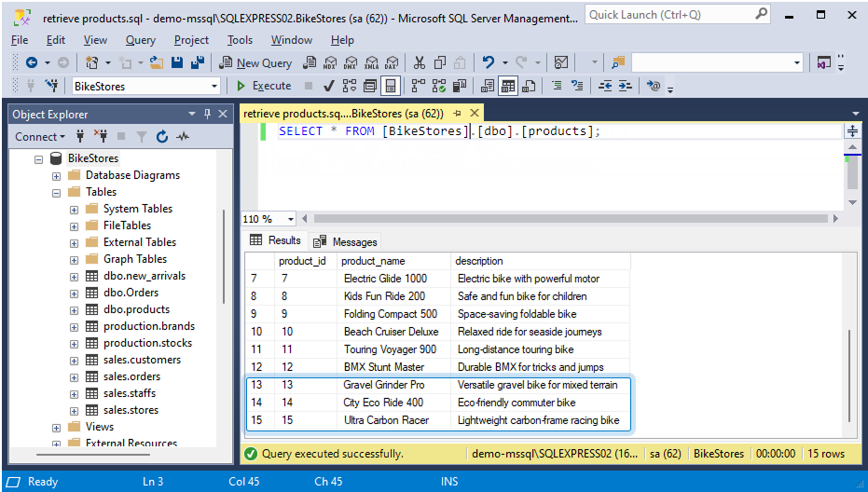Click Comment Out Selected Lines icon
This screenshot has width=868, height=492.
(557, 86)
